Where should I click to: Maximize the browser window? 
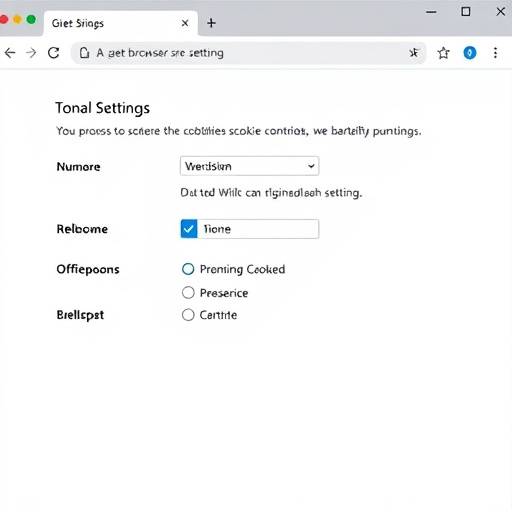click(466, 12)
